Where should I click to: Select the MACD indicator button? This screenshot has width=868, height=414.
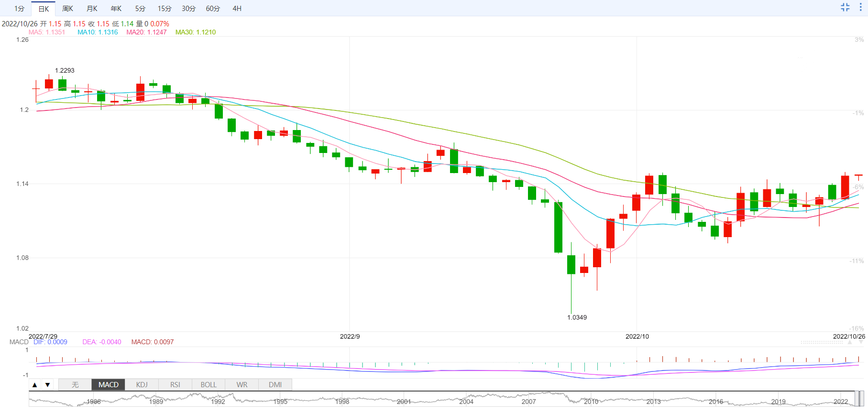tap(109, 384)
